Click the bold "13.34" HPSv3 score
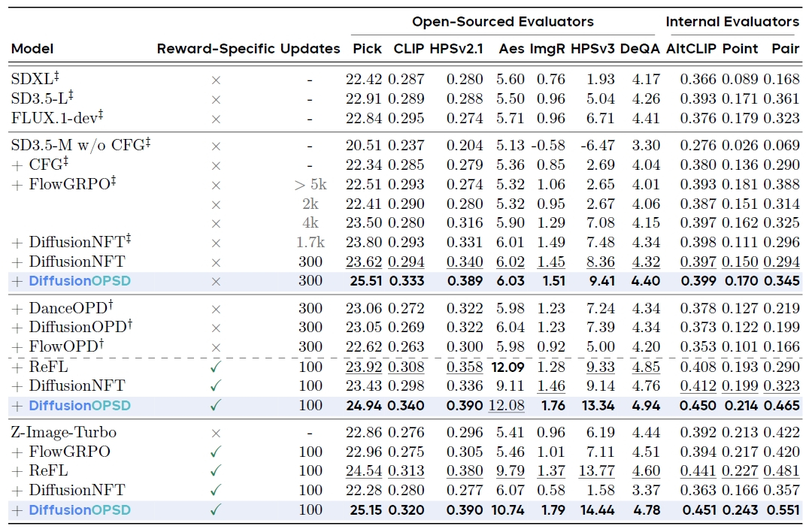This screenshot has height=532, width=809. pos(598,406)
